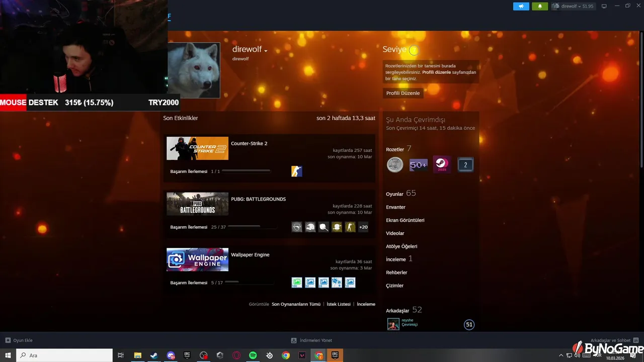Viewport: 644px width, 362px height.
Task: Click the silver coin badge
Action: (395, 164)
